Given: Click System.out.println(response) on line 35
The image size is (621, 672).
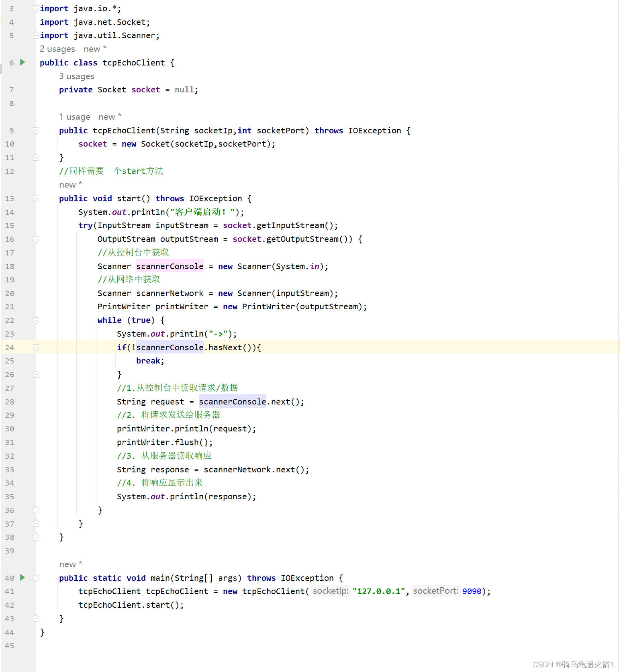Looking at the screenshot, I should [x=186, y=496].
